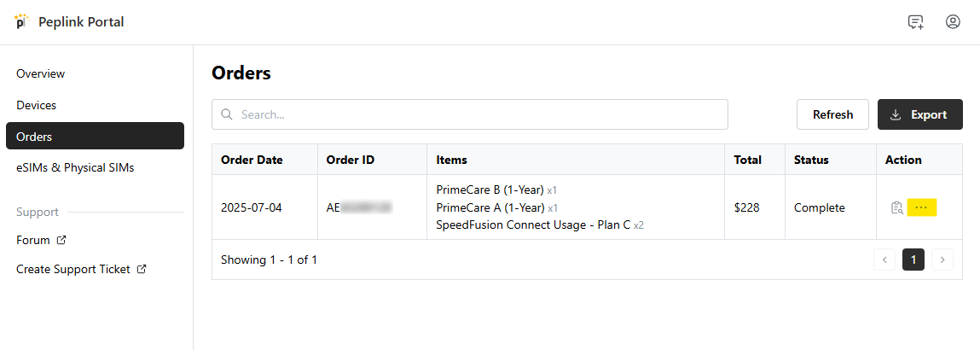Click the external-link icon beside Create Support Ticket

(142, 269)
